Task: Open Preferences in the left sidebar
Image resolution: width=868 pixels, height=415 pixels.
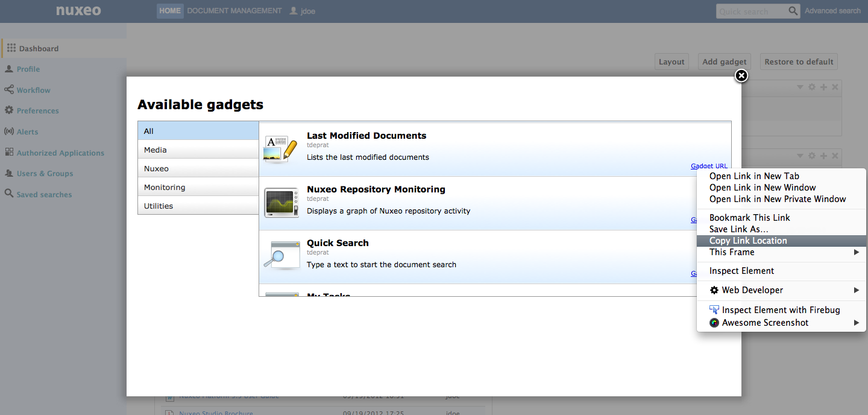Action: (37, 111)
